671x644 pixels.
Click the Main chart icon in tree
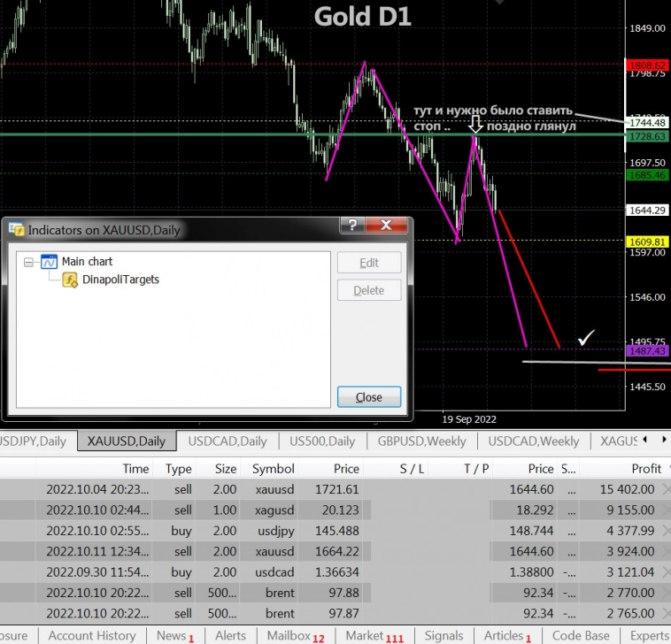point(49,262)
